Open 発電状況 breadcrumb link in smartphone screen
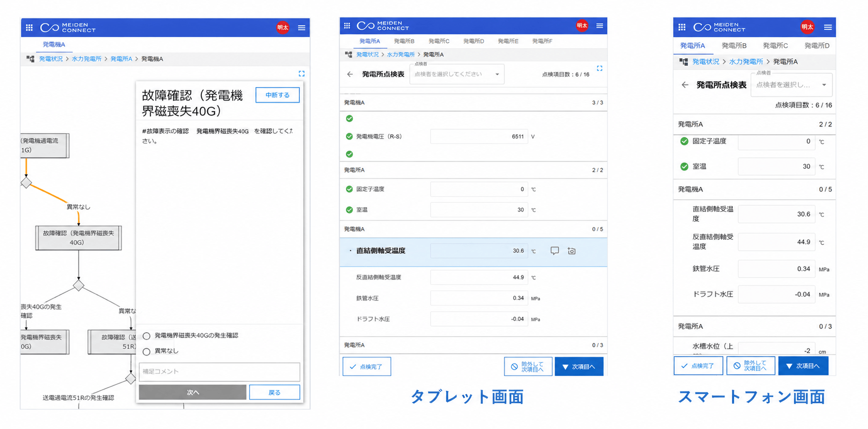The height and width of the screenshot is (429, 868). pyautogui.click(x=705, y=62)
